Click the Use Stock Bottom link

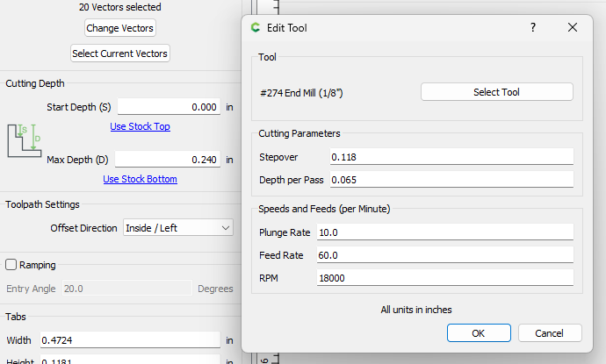click(140, 179)
